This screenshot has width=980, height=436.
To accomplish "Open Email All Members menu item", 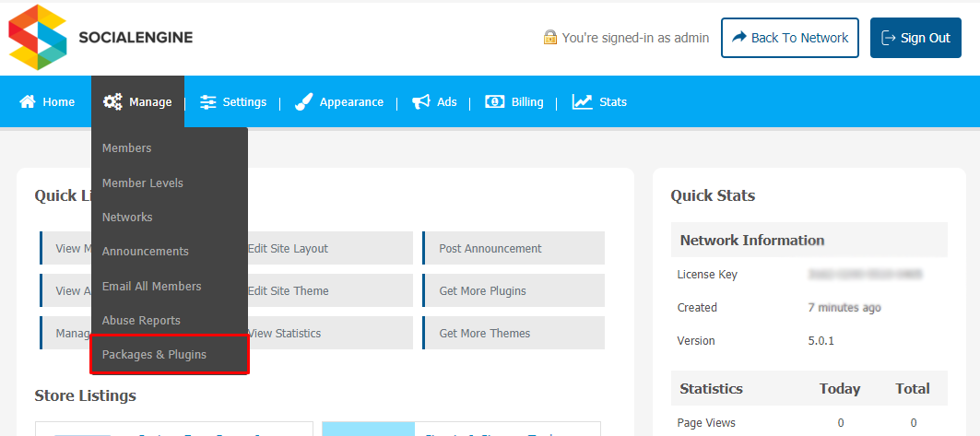I will tap(151, 287).
